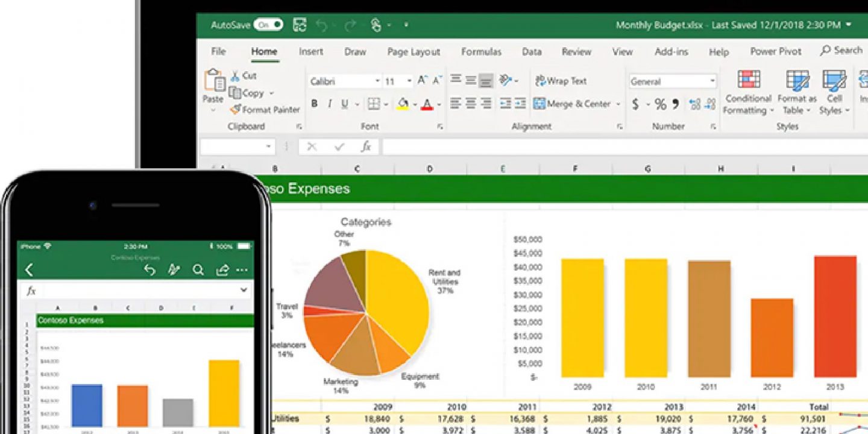Click the yellow Fill Color swatch button
The image size is (868, 434).
click(x=403, y=104)
